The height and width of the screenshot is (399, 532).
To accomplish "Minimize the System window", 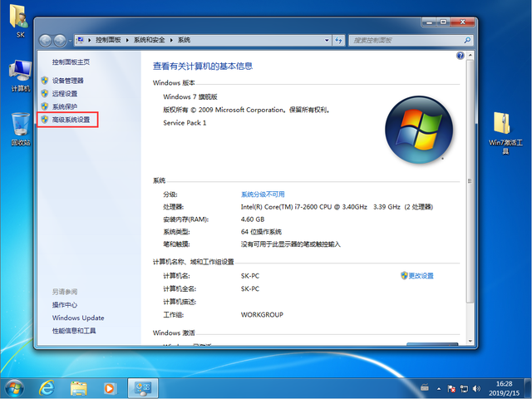I will [x=429, y=22].
